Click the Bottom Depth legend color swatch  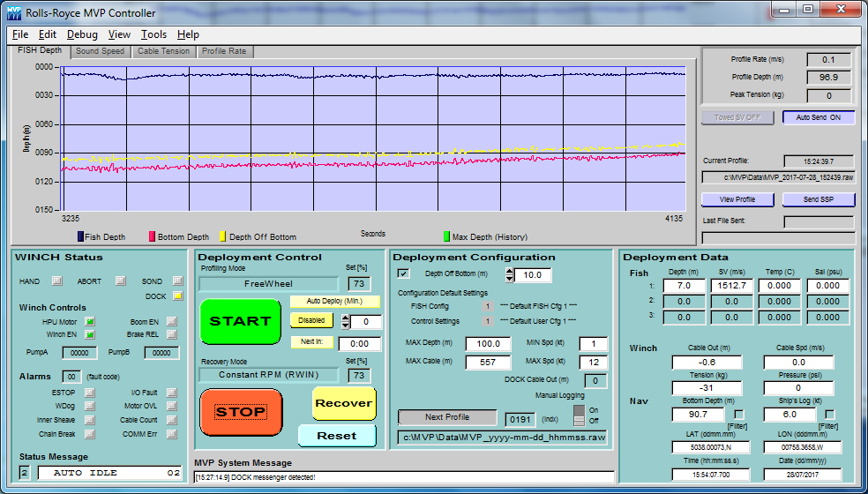pos(153,236)
